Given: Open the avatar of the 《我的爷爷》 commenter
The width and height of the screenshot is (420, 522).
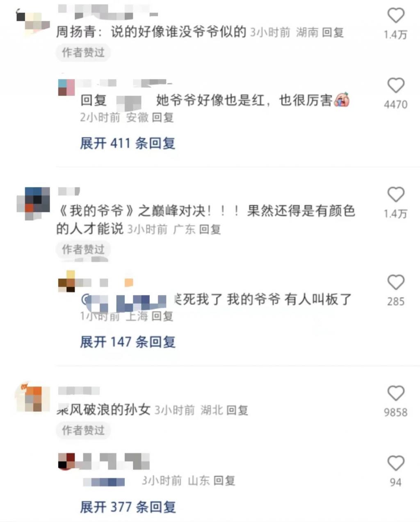Looking at the screenshot, I should point(33,203).
